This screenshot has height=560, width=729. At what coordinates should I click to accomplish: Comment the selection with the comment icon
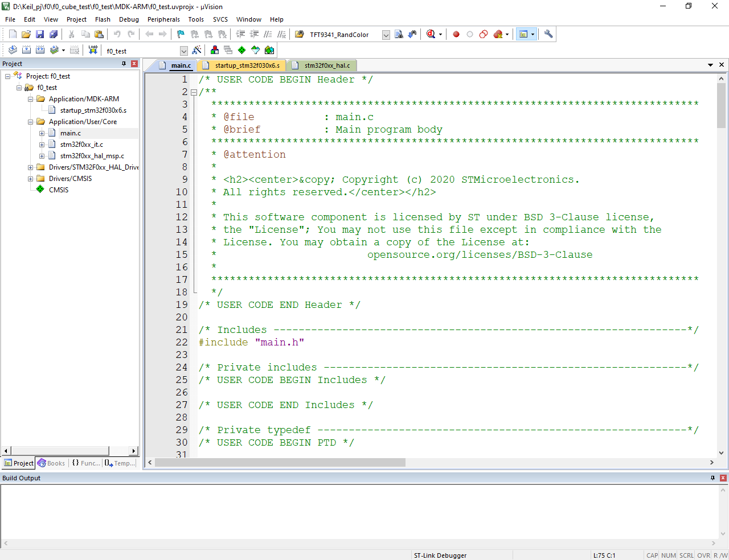[268, 34]
